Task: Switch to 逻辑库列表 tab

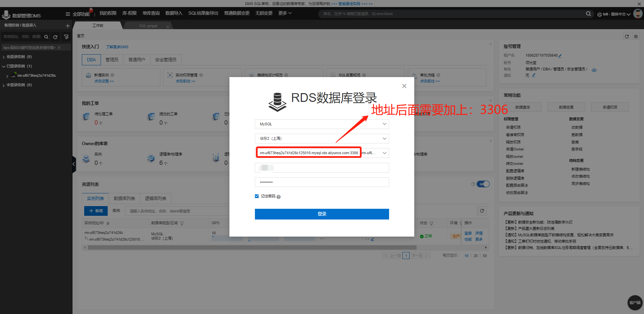Action: 156,198
